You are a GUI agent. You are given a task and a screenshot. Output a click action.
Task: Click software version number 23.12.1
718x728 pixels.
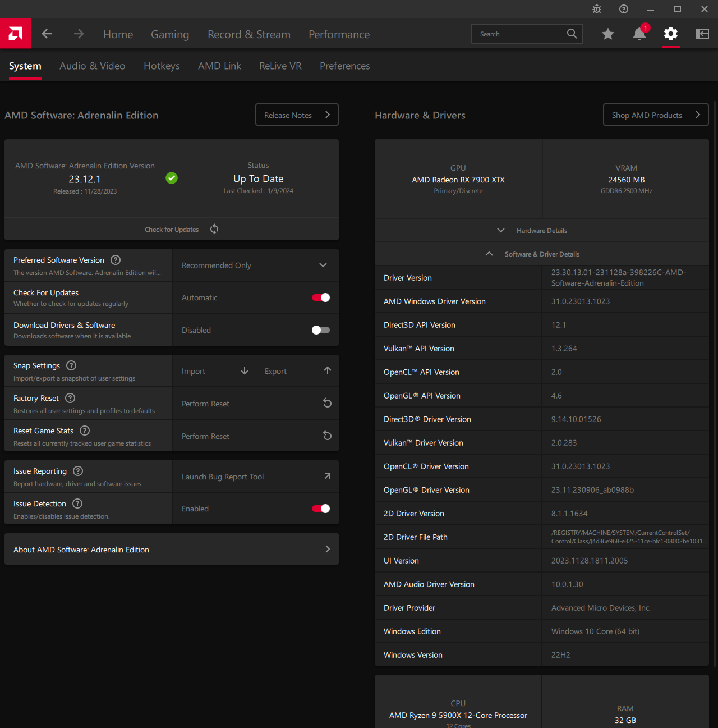(85, 179)
